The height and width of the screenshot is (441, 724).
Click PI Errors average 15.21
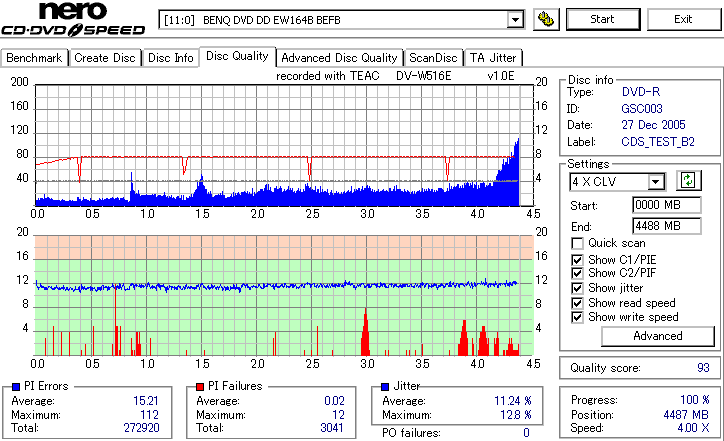pos(146,401)
